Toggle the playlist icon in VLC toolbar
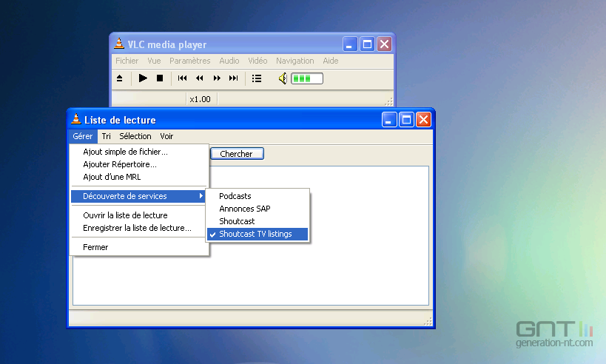The height and width of the screenshot is (364, 606). click(x=257, y=78)
